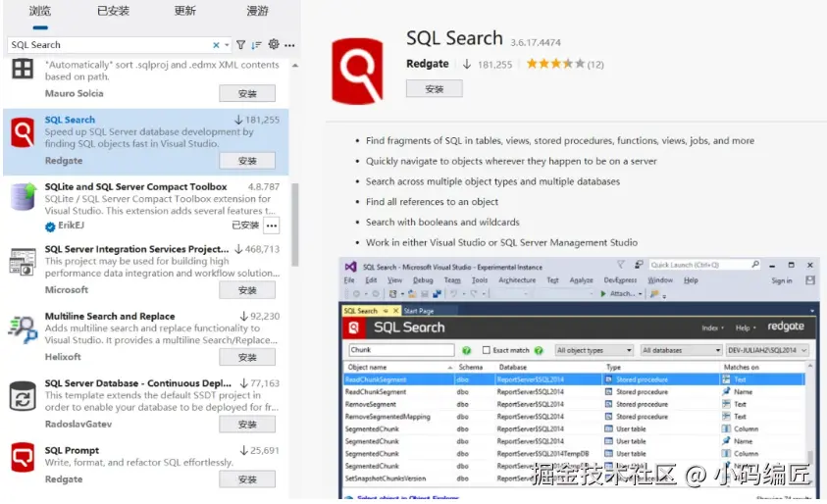Open the more options ellipsis beside gear
This screenshot has width=827, height=504.
[289, 45]
